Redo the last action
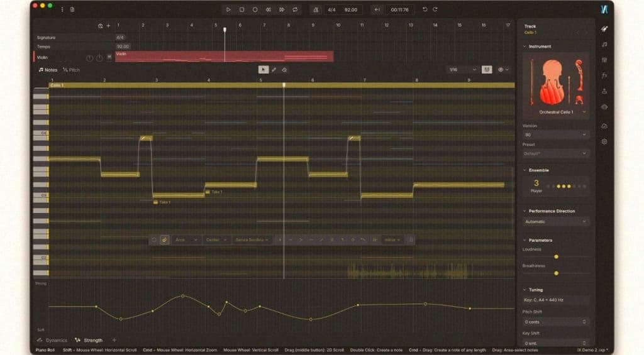This screenshot has height=355, width=644. point(435,9)
